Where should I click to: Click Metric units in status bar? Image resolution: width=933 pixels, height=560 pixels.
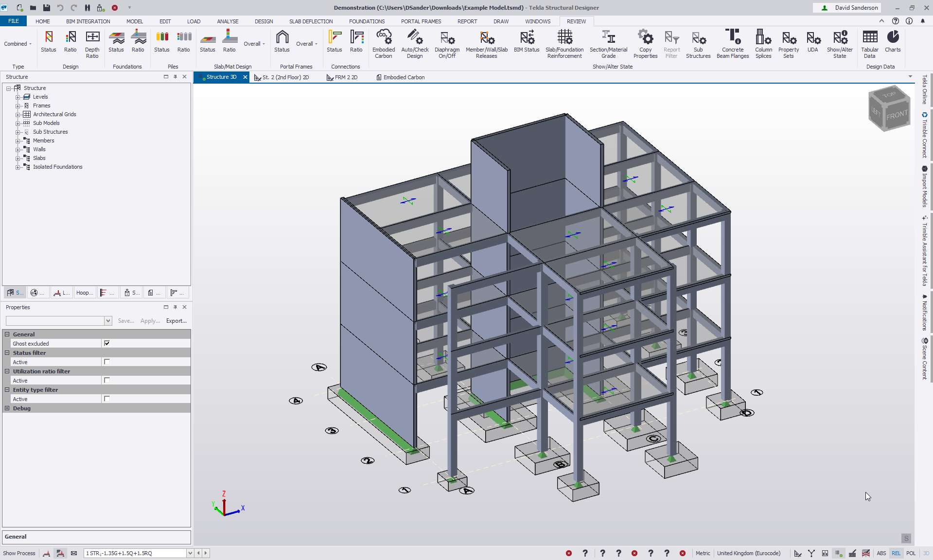pyautogui.click(x=703, y=553)
